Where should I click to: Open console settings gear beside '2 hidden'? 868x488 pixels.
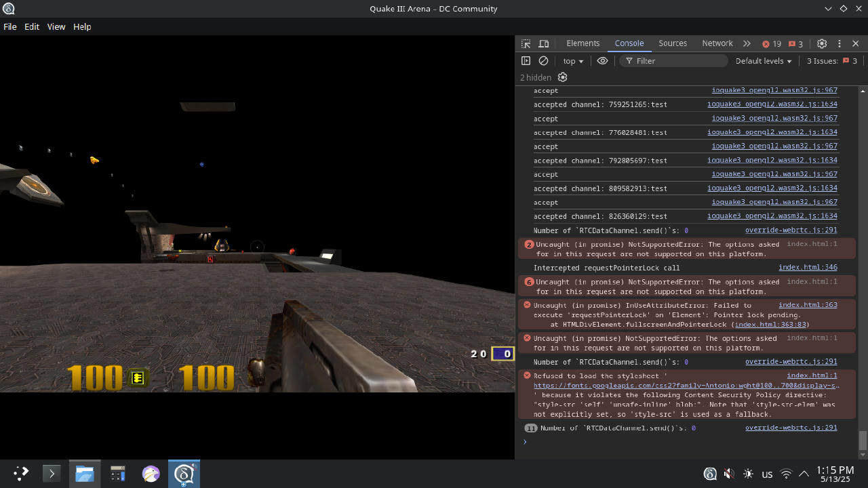(562, 77)
